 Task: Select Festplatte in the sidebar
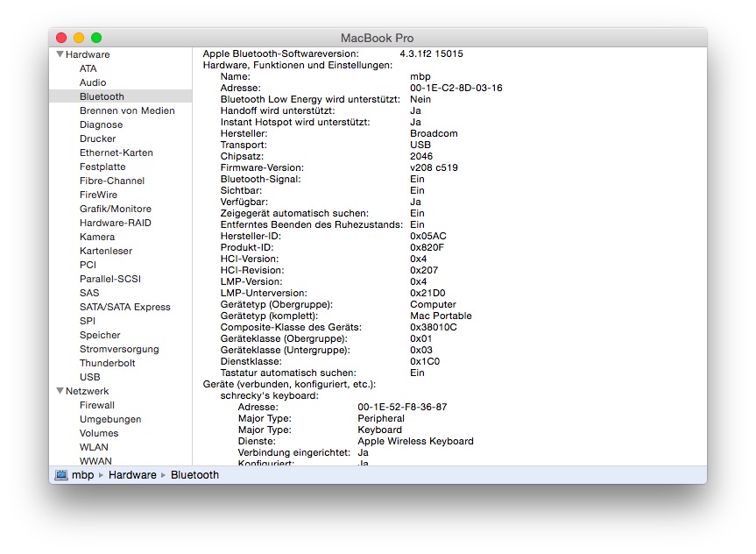pos(102,167)
